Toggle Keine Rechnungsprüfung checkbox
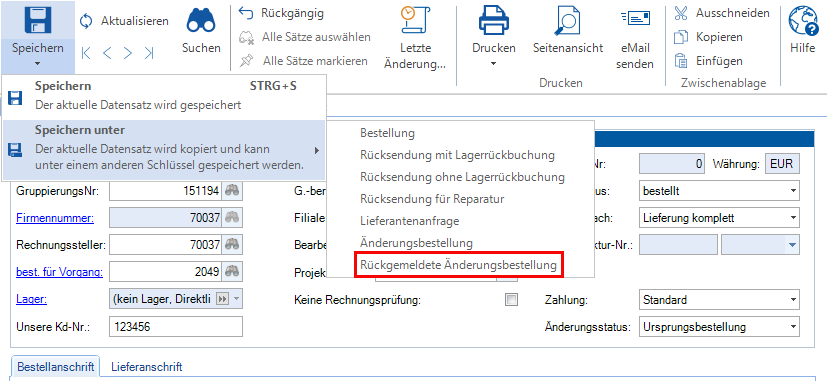This screenshot has width=827, height=381. (511, 300)
